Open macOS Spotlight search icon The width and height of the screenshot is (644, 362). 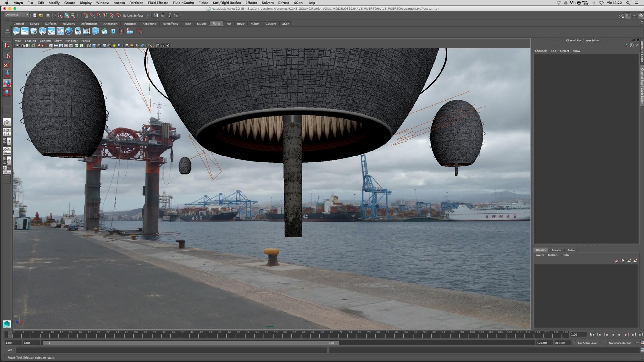[x=628, y=3]
